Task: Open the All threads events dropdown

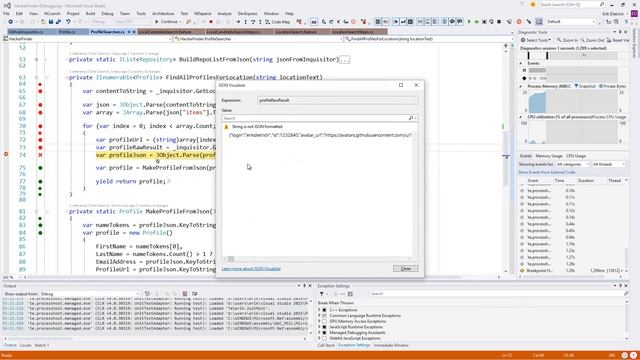Action: [608, 164]
